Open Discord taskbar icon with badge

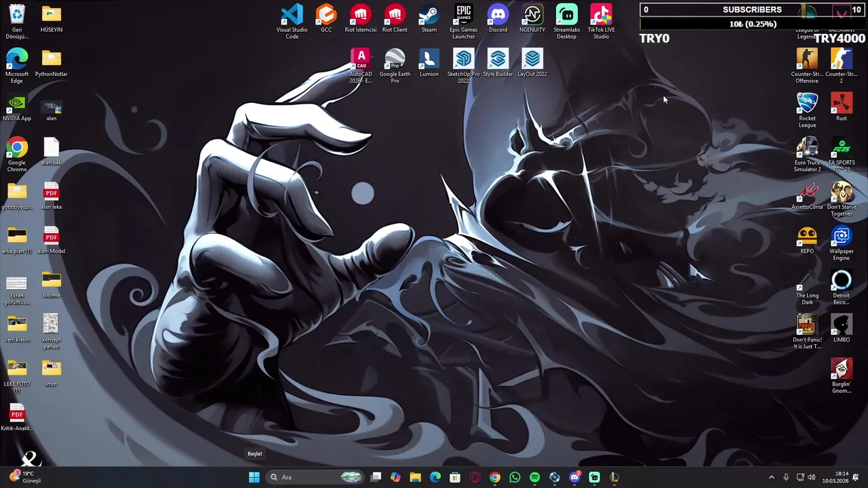pyautogui.click(x=574, y=477)
